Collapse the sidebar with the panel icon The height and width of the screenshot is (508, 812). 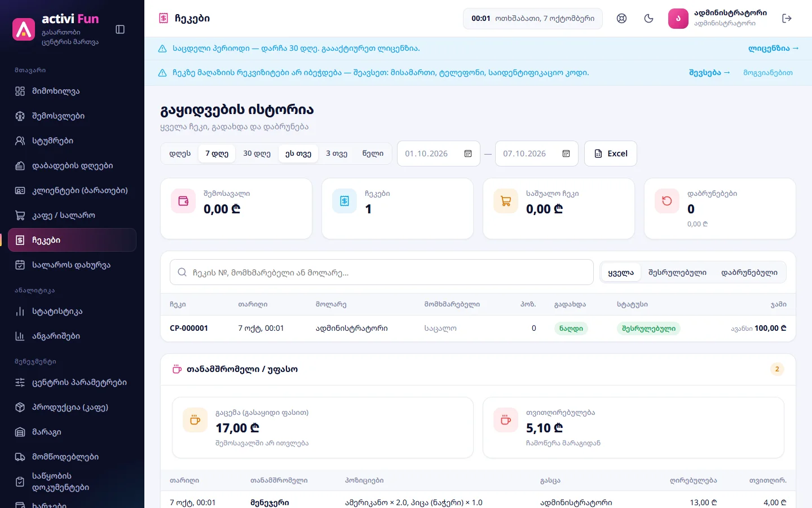click(x=120, y=29)
